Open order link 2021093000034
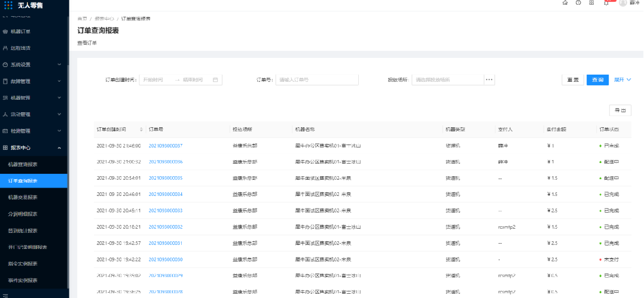This screenshot has width=644, height=298. [x=166, y=194]
